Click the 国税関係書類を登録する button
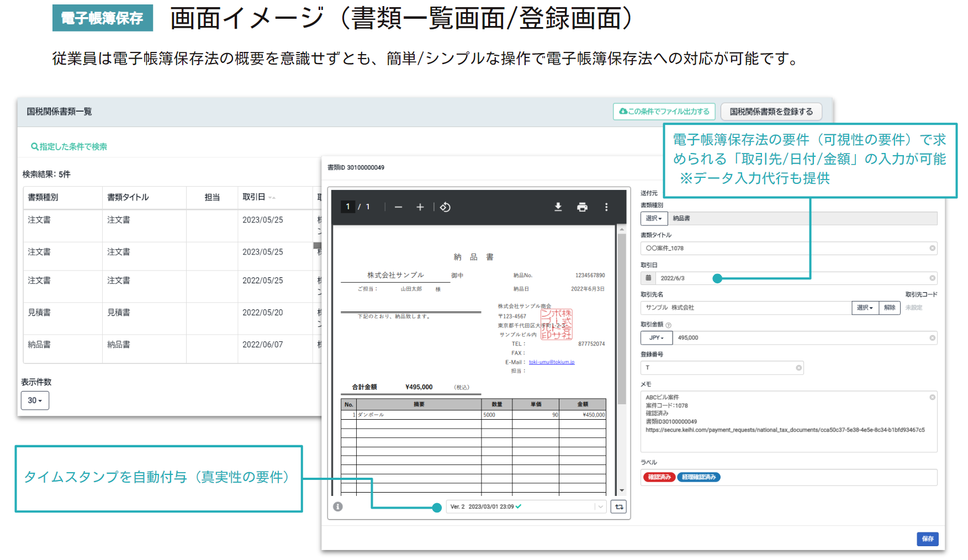 pos(771,112)
